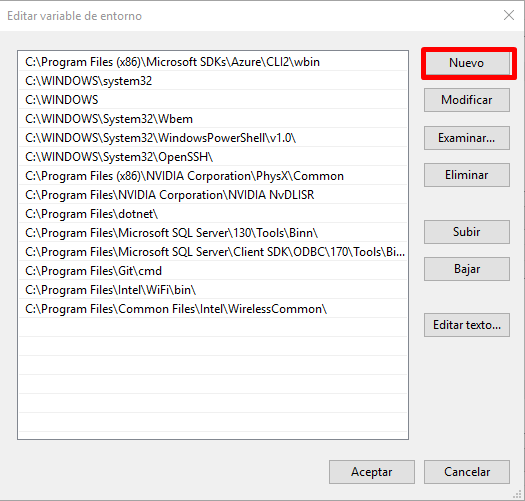This screenshot has height=501, width=525.
Task: Open the Editar texto... dialog
Action: point(467,325)
